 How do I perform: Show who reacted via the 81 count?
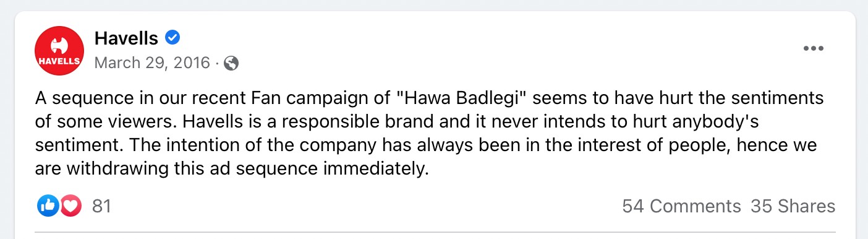101,206
